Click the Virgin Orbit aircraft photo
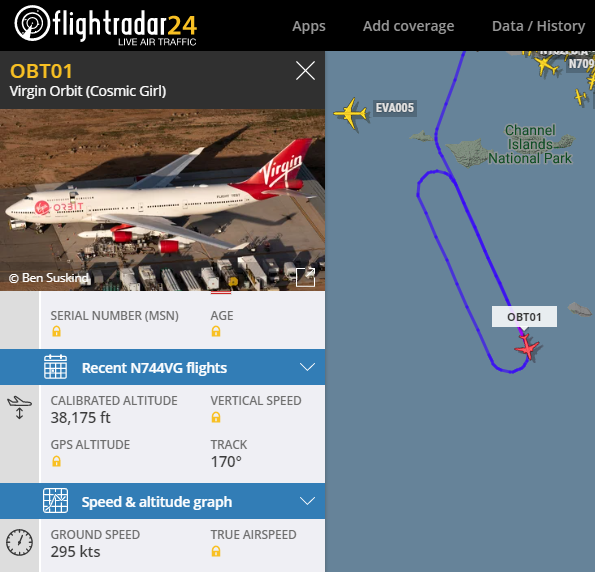Screen dimensions: 595x572 162,200
